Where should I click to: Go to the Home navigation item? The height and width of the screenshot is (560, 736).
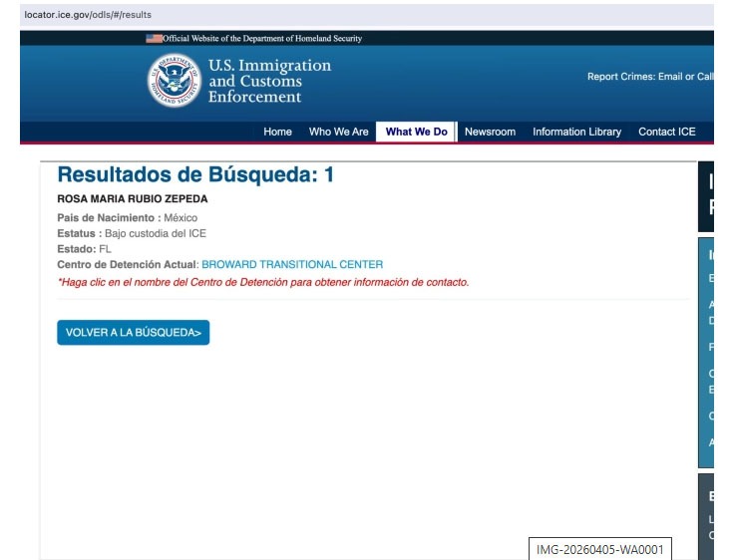277,132
